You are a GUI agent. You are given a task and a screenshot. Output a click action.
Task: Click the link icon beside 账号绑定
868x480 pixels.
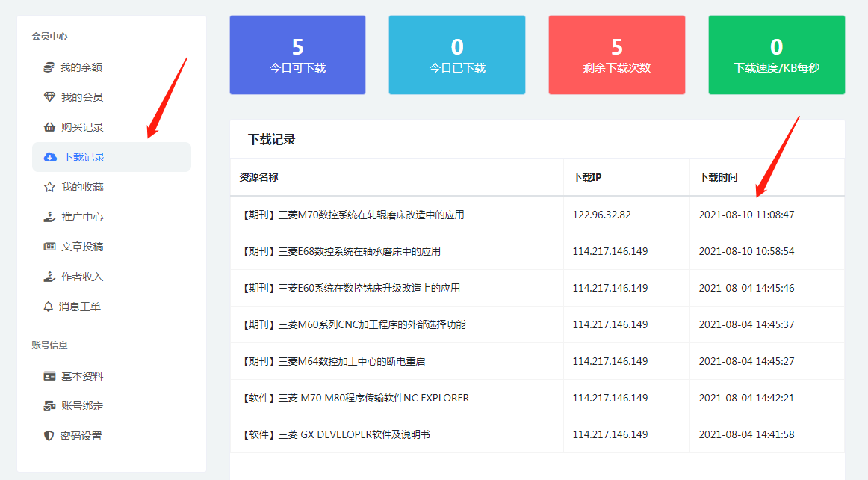click(x=49, y=406)
